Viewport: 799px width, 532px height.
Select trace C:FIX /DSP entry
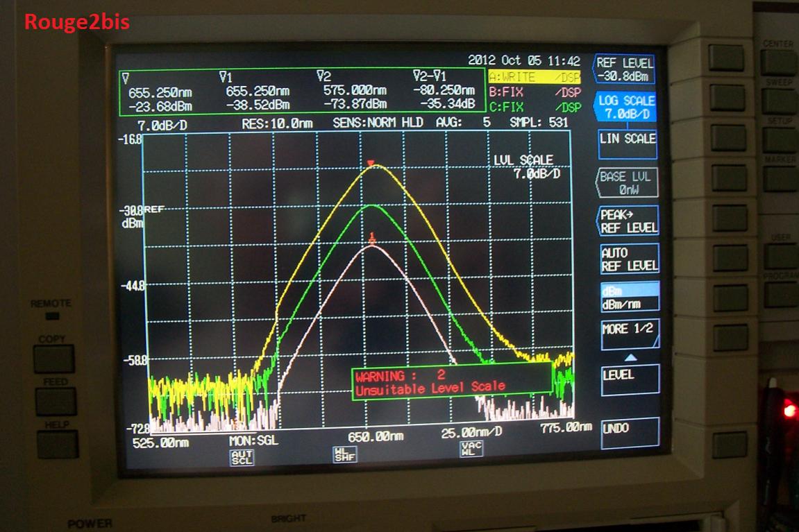[535, 108]
